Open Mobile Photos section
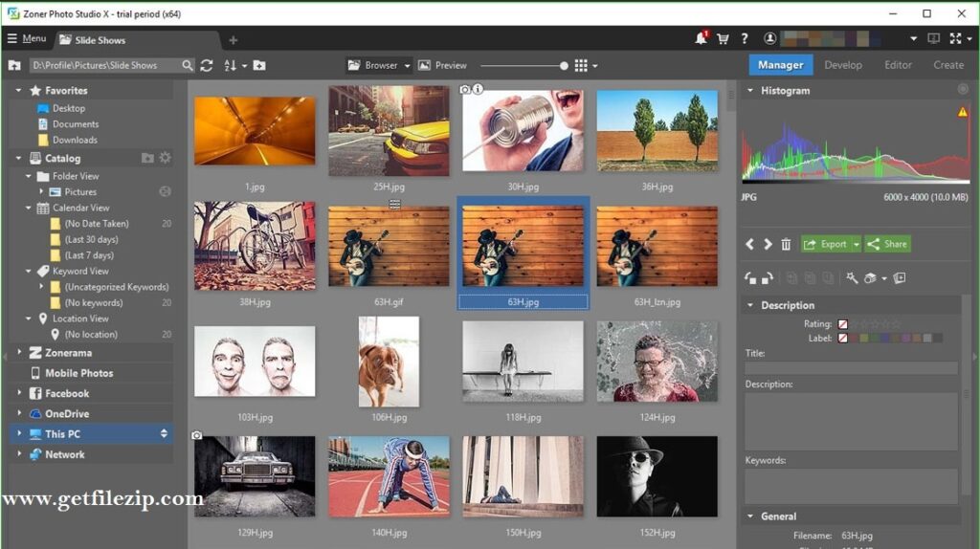The width and height of the screenshot is (980, 549). coord(78,373)
